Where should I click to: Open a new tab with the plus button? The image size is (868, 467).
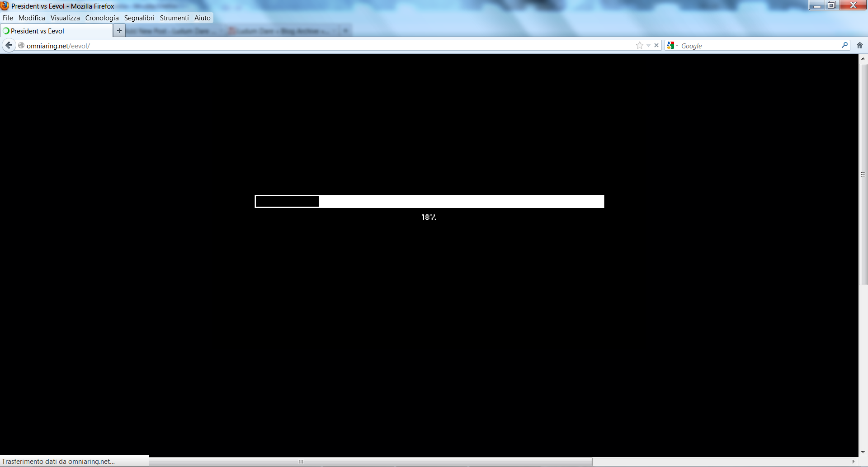(x=119, y=31)
